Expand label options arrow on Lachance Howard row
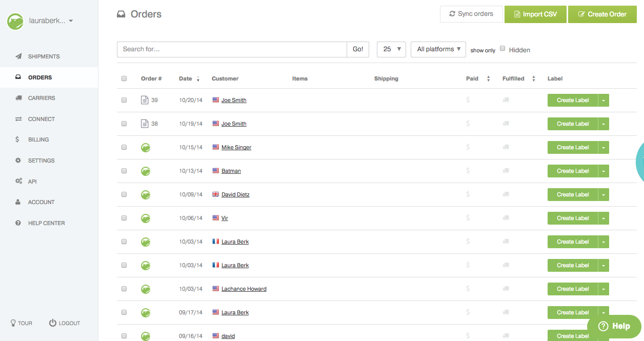644x341 pixels. (x=603, y=289)
